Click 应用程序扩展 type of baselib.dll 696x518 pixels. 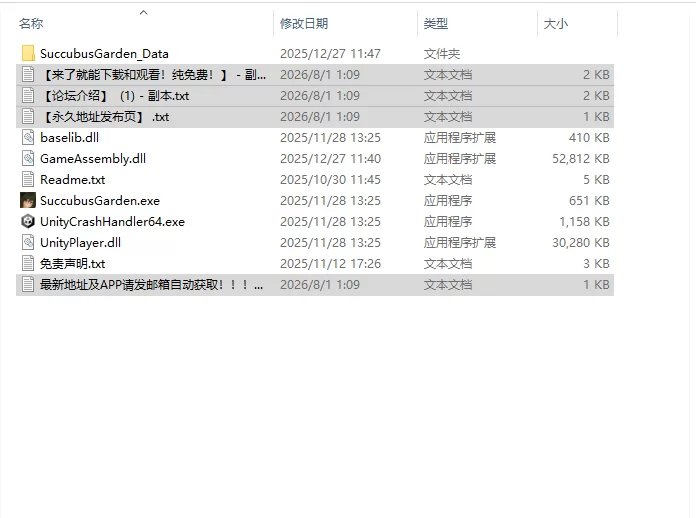(460, 138)
